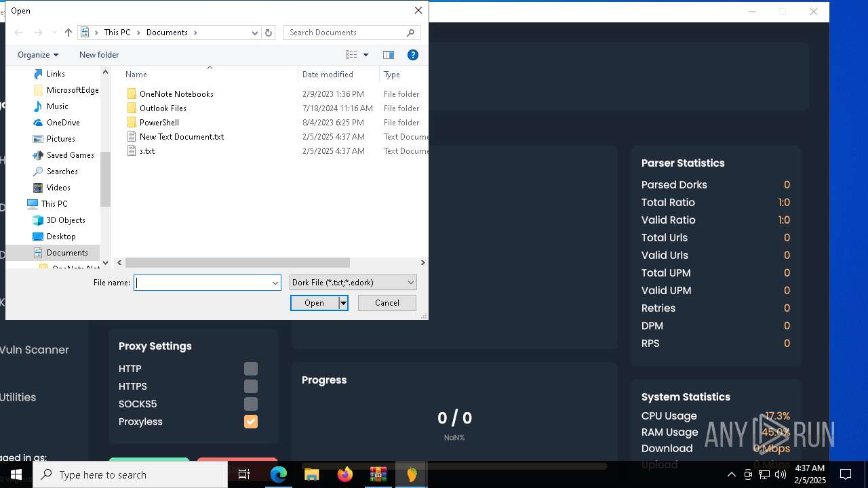Click Documents in the address breadcrumb
The height and width of the screenshot is (488, 868).
click(x=167, y=33)
